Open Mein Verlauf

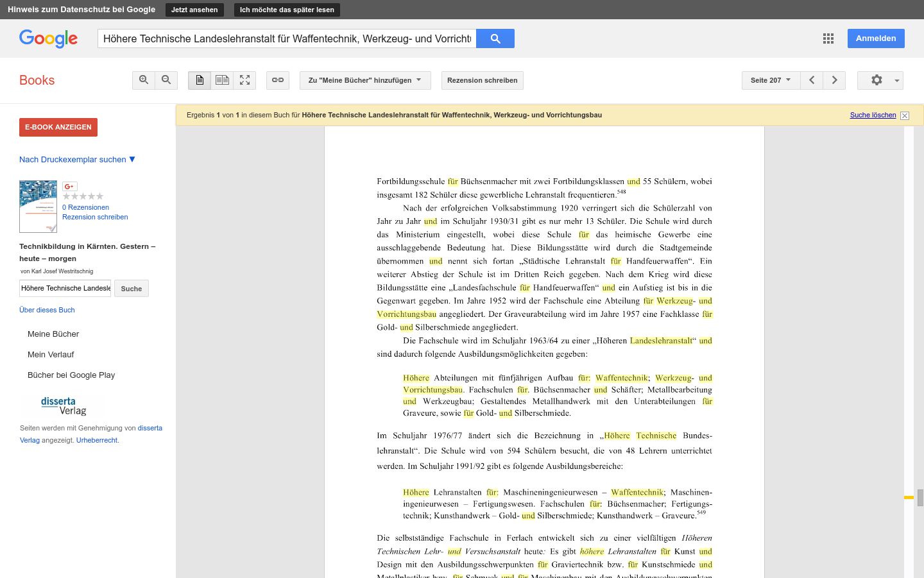[51, 354]
